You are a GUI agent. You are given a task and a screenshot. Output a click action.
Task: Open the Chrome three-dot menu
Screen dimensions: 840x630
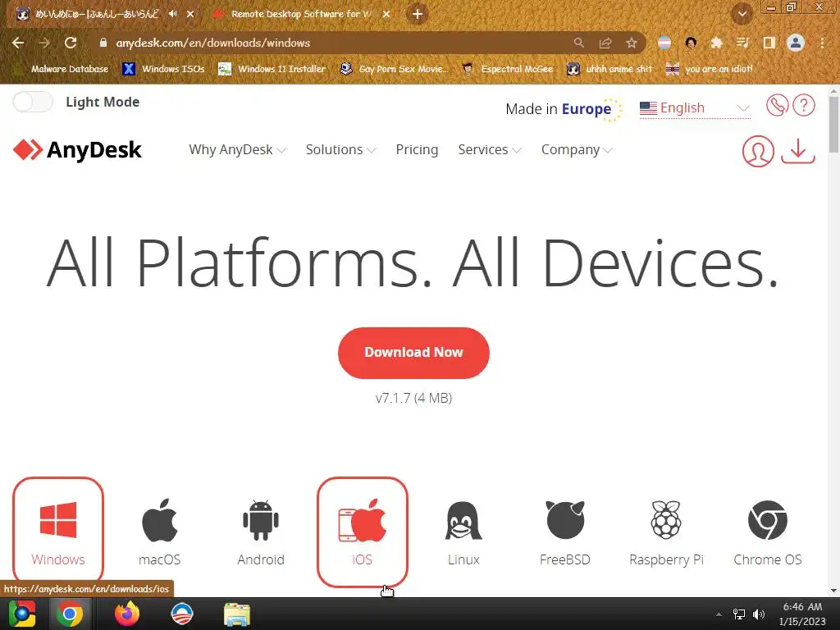(822, 43)
